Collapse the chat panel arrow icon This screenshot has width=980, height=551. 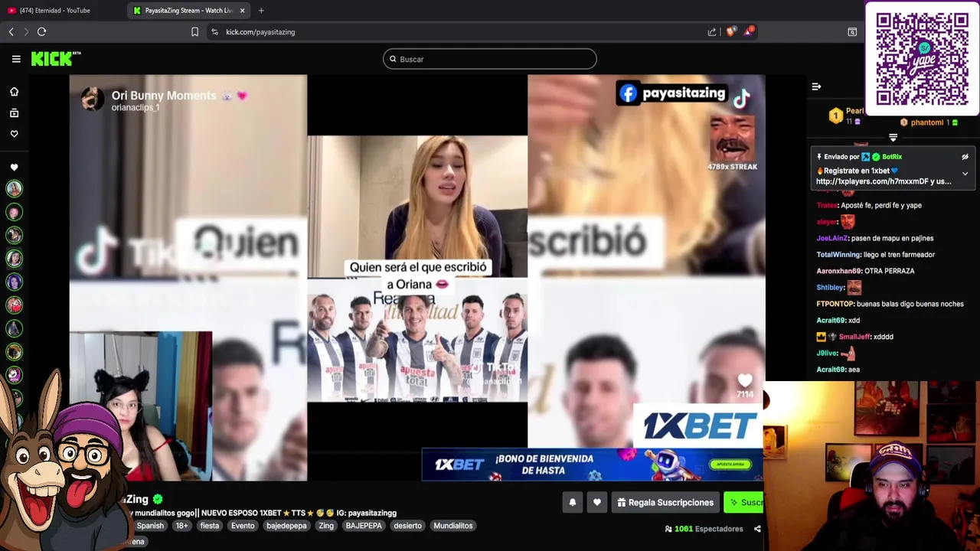(x=816, y=86)
